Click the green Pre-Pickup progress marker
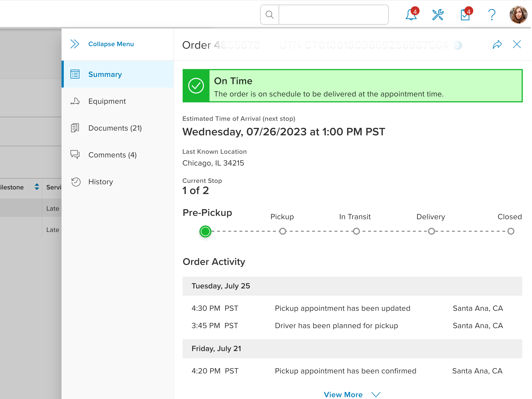This screenshot has width=532, height=399. point(205,232)
